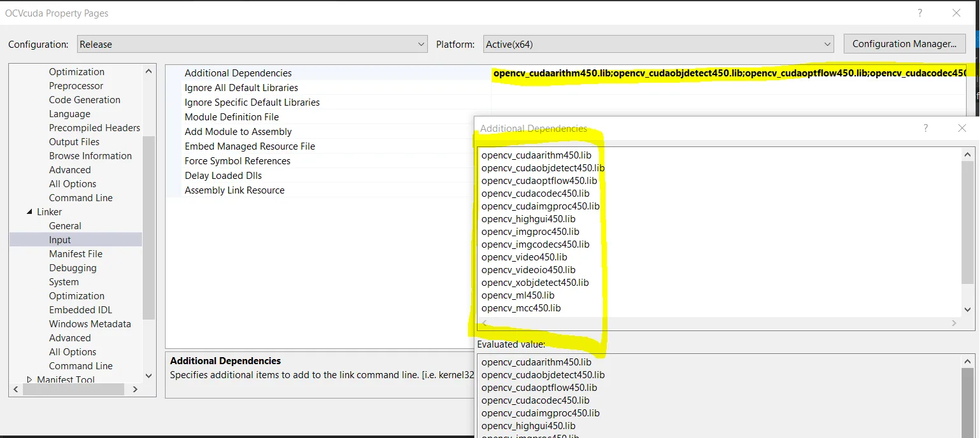The width and height of the screenshot is (980, 438).
Task: Click the Evaluated value list scrollbar thumb
Action: point(968,402)
